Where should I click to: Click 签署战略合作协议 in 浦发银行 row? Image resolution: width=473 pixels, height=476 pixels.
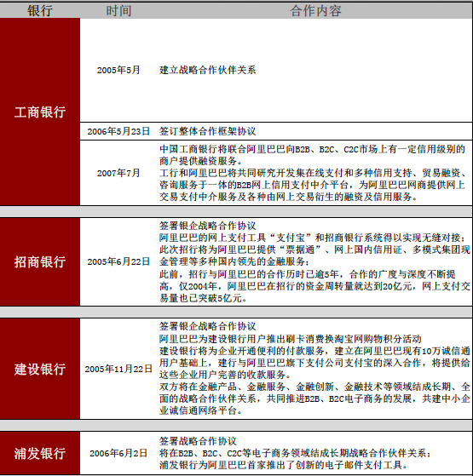[198, 441]
